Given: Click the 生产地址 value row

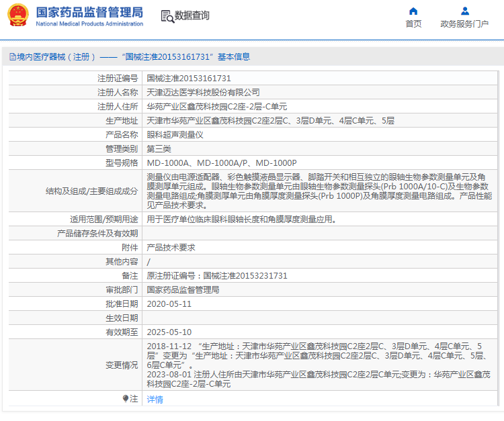Looking at the screenshot, I should click(x=270, y=121).
